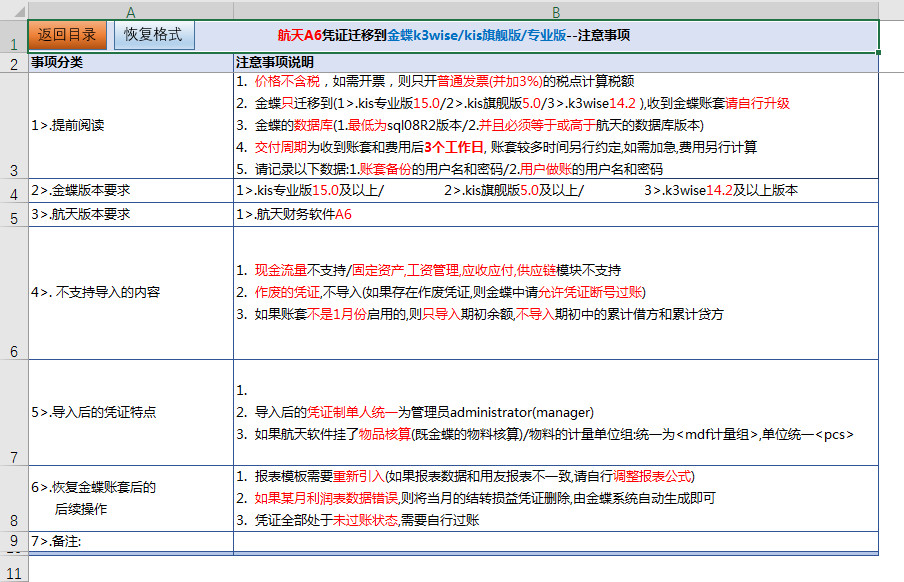Select column B header
Viewport: 904px width, 582px height.
tap(555, 10)
